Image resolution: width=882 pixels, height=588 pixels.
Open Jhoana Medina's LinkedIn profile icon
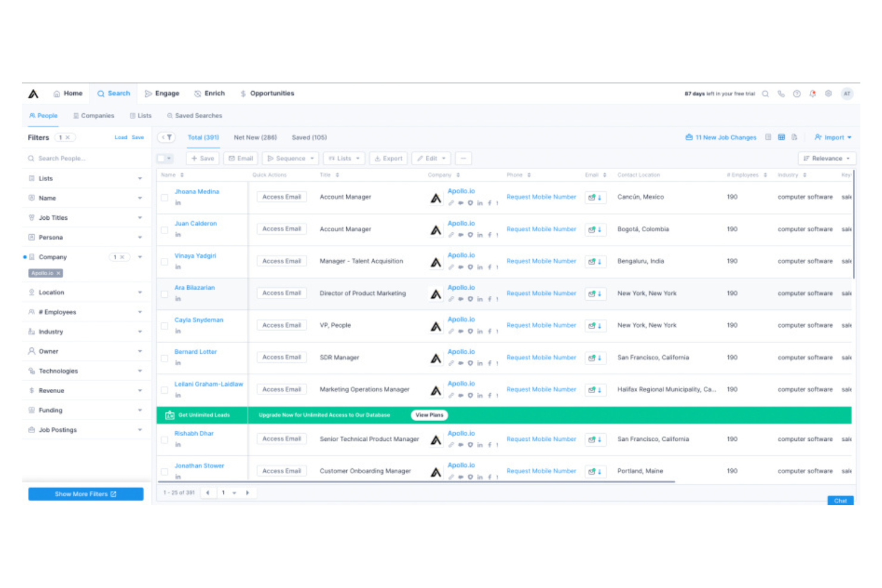[178, 203]
